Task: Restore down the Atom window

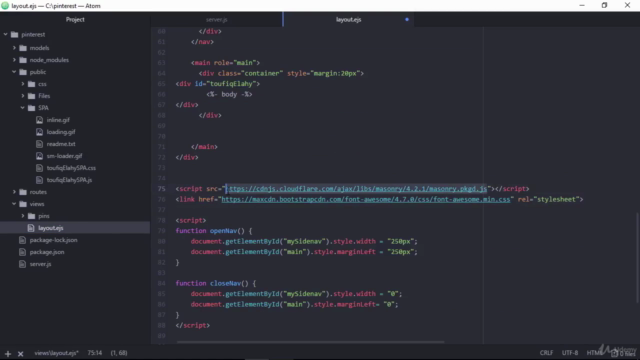Action: (x=604, y=5)
